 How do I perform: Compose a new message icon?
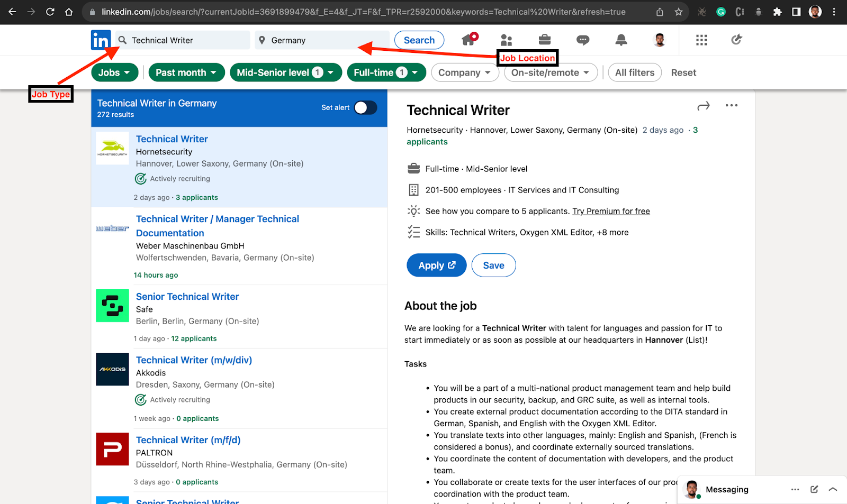coord(814,490)
